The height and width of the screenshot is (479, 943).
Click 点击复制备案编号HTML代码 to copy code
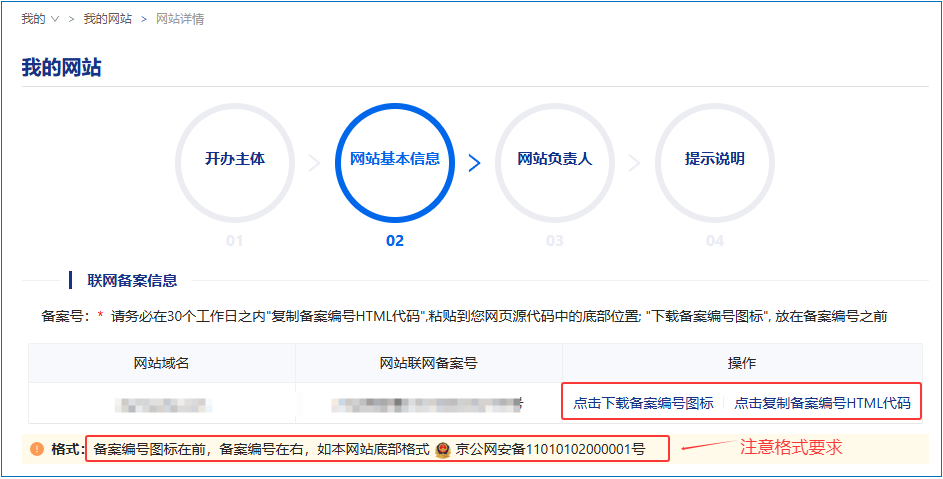[822, 403]
